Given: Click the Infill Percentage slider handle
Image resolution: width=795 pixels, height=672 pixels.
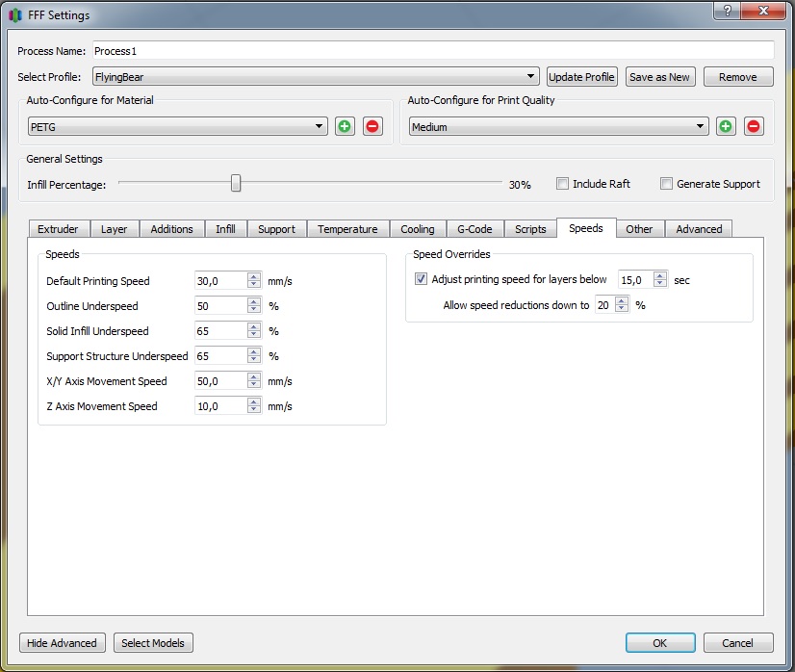Looking at the screenshot, I should 236,184.
